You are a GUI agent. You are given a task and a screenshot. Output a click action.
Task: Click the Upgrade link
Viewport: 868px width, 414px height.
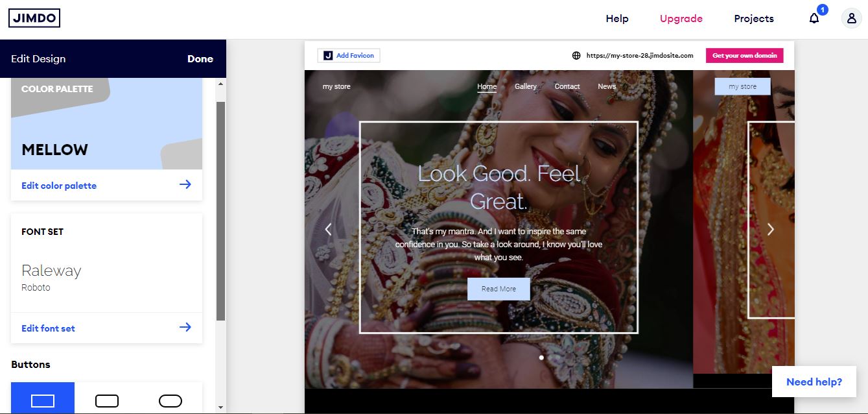click(681, 19)
